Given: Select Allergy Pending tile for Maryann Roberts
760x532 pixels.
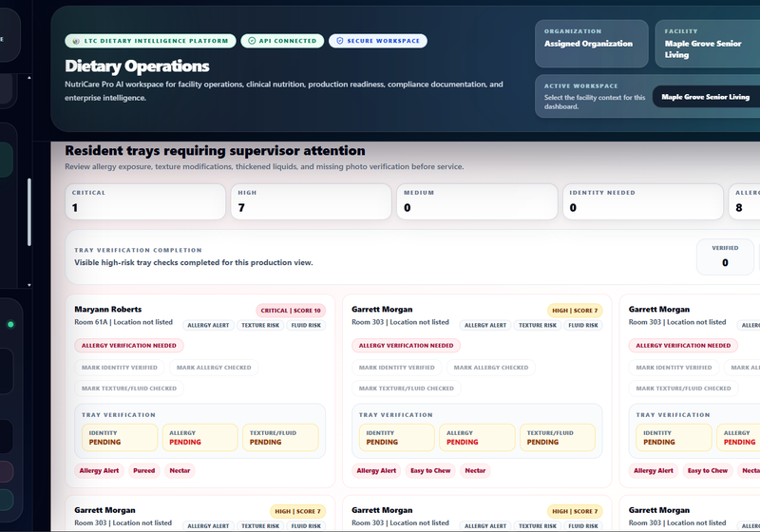Looking at the screenshot, I should coord(200,438).
